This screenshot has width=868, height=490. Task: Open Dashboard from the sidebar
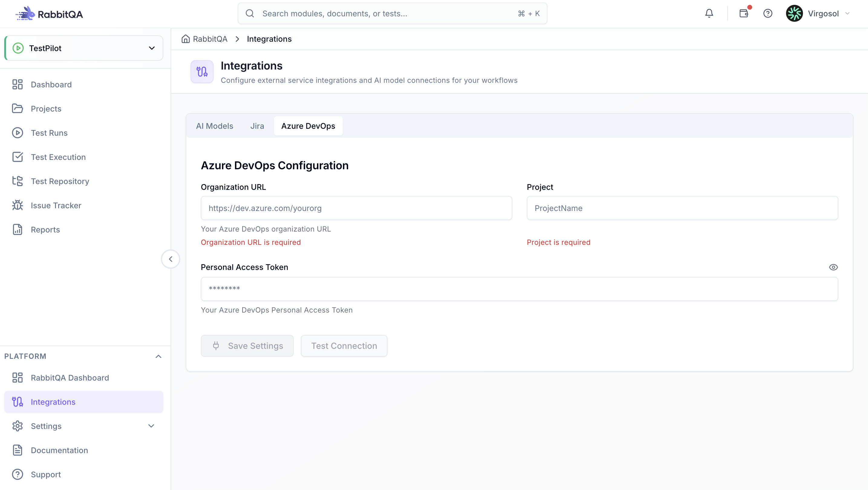click(84, 85)
